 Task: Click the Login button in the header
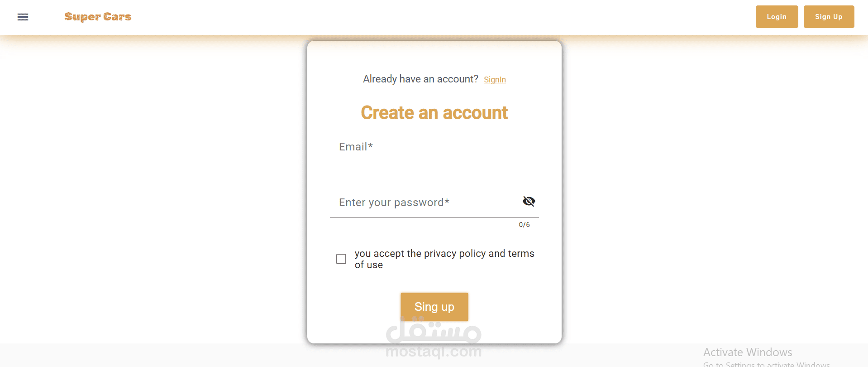[x=777, y=17]
